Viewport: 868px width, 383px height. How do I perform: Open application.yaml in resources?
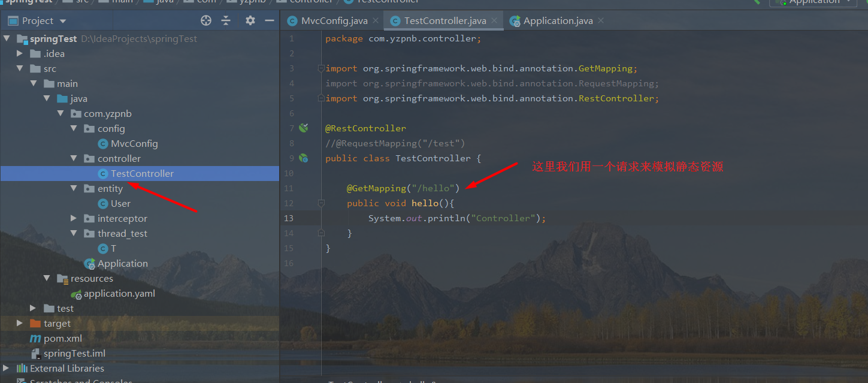[x=119, y=294]
